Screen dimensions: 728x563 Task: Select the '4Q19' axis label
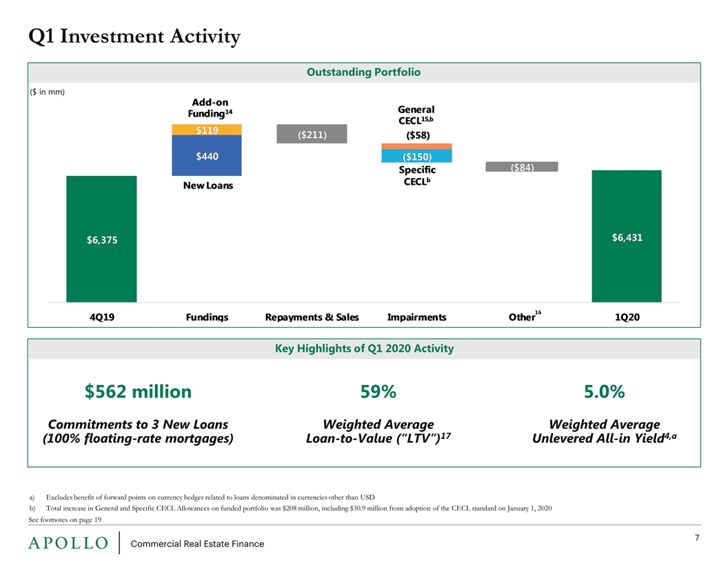pos(101,317)
